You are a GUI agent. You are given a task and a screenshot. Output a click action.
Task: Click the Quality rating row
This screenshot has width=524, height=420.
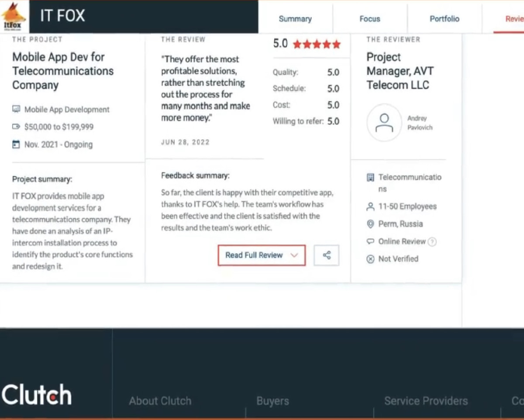(306, 72)
